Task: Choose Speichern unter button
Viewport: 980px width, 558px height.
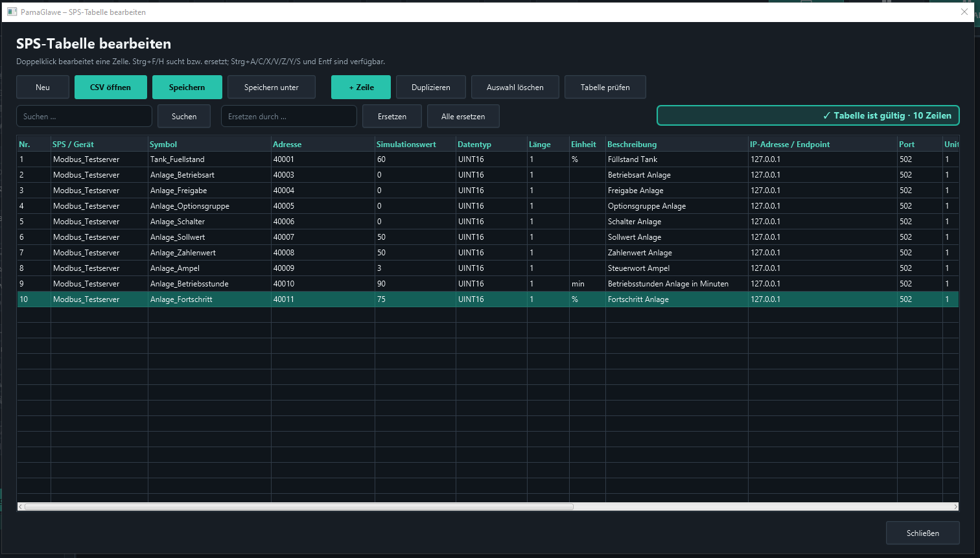Action: (x=272, y=87)
